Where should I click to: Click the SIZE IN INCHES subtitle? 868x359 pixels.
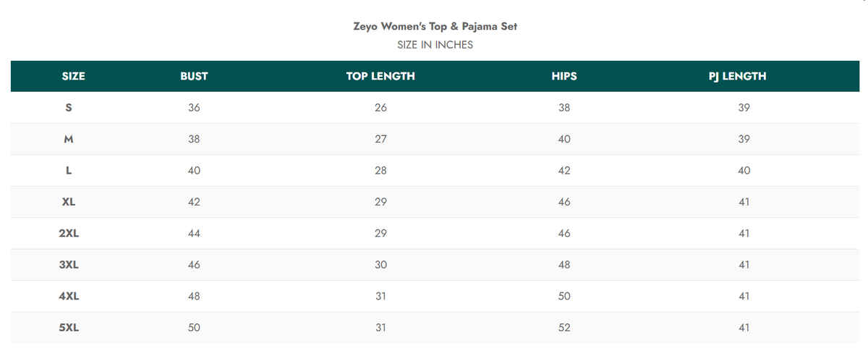(435, 45)
